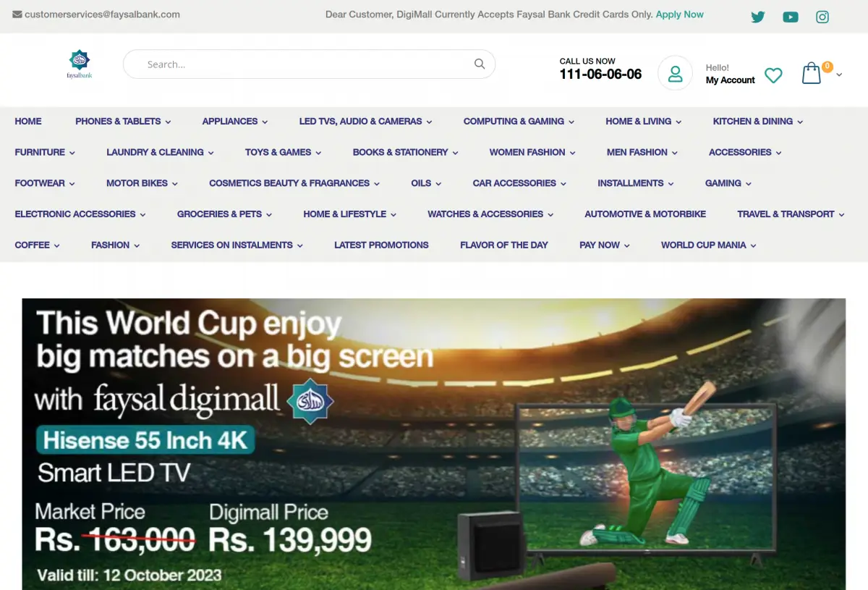
Task: Open the YouTube channel icon
Action: (790, 17)
